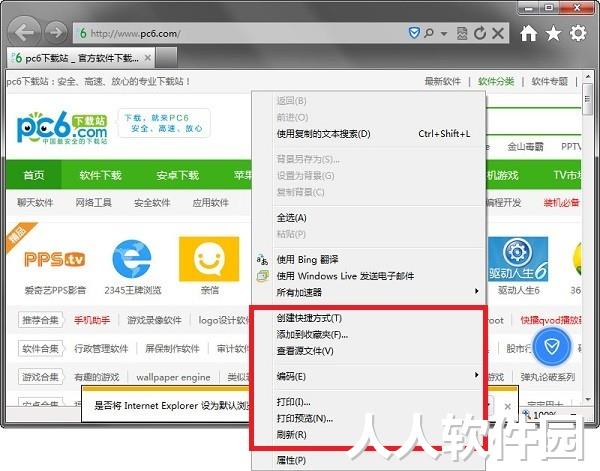600x471 pixels.
Task: Choose 创建快捷方式(T) menu item
Action: pyautogui.click(x=369, y=318)
